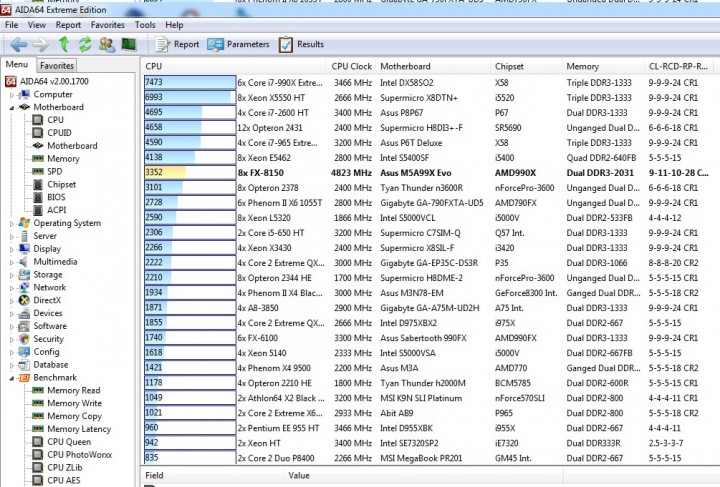This screenshot has width=720, height=487.
Task: Sort by the Chipset column header
Action: tap(526, 66)
